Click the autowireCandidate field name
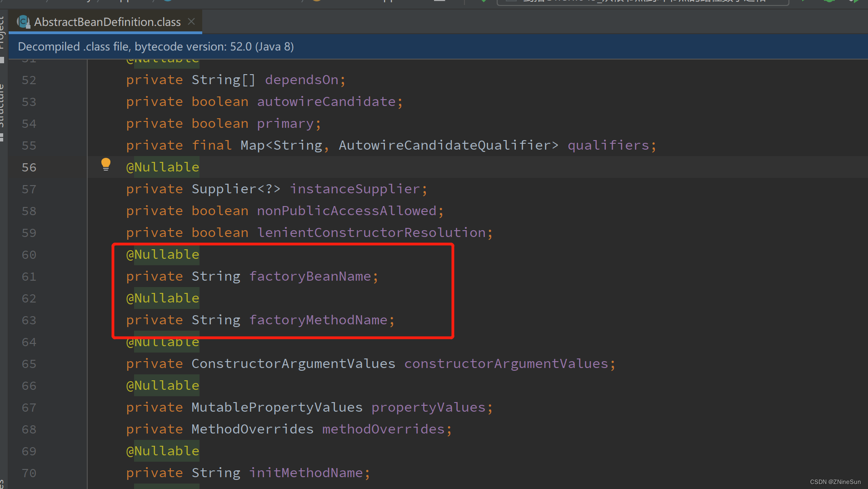 (x=326, y=102)
